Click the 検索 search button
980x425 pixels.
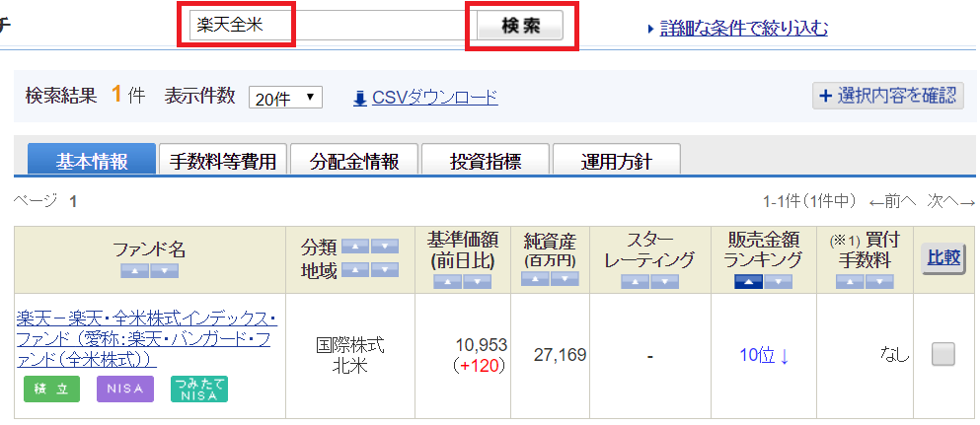pyautogui.click(x=521, y=26)
